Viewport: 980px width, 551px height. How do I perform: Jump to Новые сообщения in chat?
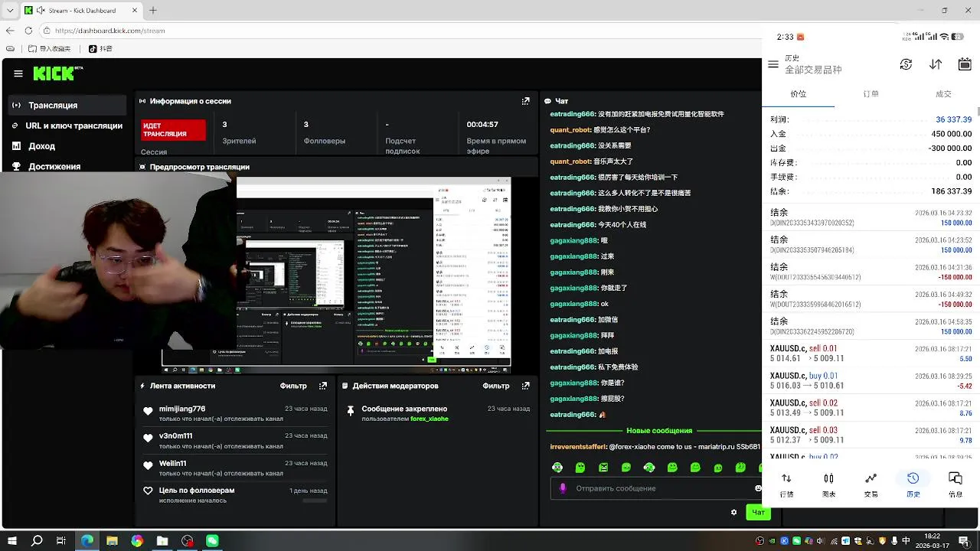pos(658,431)
